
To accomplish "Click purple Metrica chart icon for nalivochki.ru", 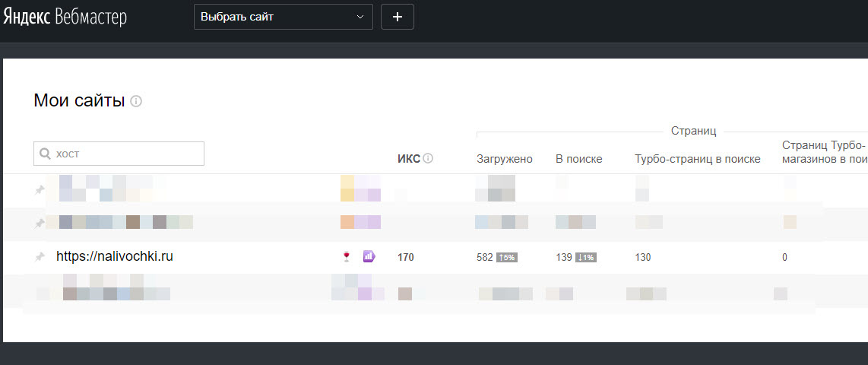I will (x=369, y=257).
